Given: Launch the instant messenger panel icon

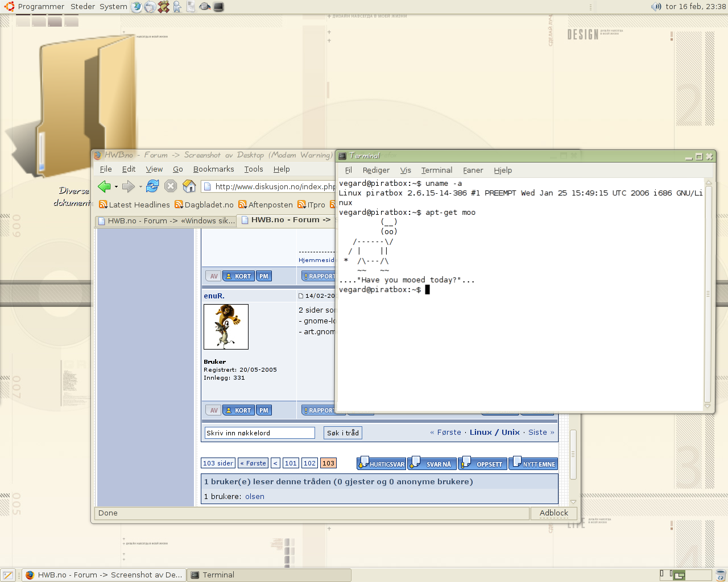Looking at the screenshot, I should coord(177,7).
